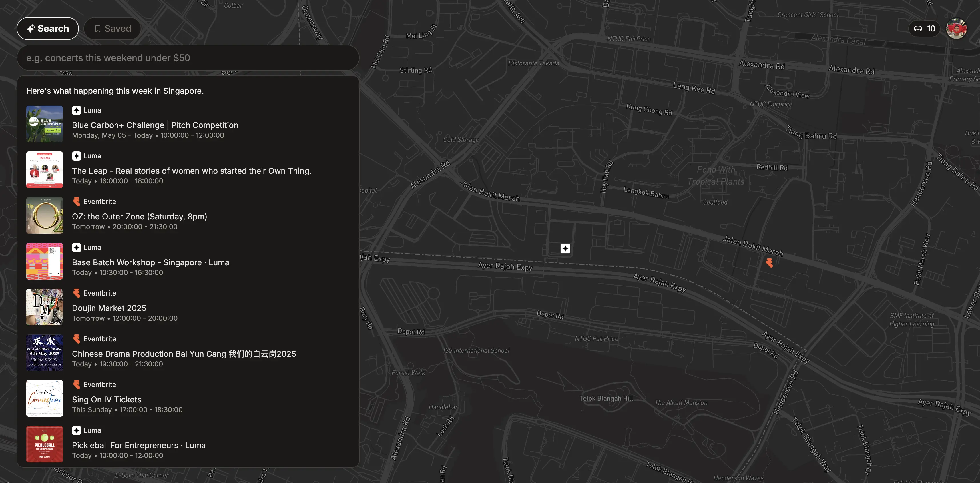Screen dimensions: 980x483
Task: Click SMF Institute of Higher Learning label
Action: [x=911, y=320]
